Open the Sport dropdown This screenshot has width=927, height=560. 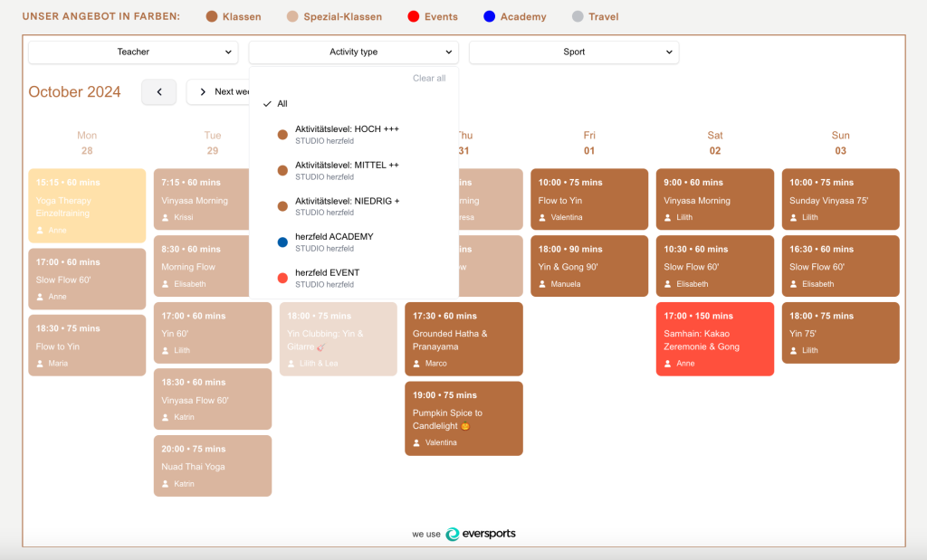[573, 52]
